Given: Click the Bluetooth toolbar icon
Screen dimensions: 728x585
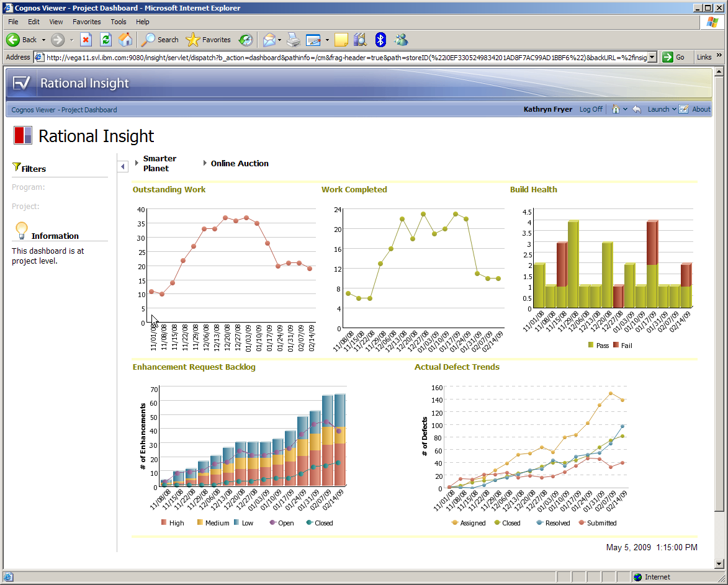Looking at the screenshot, I should click(x=380, y=40).
